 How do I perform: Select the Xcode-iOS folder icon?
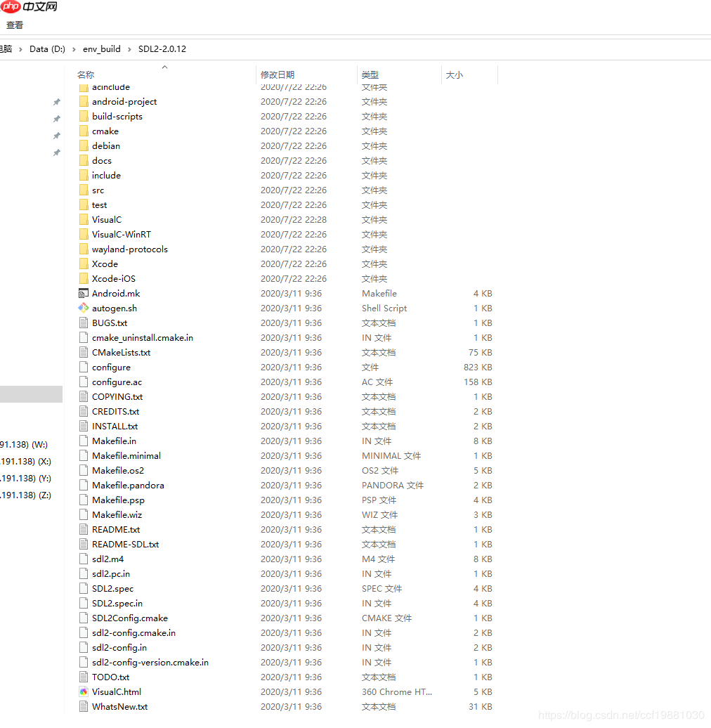(x=84, y=278)
